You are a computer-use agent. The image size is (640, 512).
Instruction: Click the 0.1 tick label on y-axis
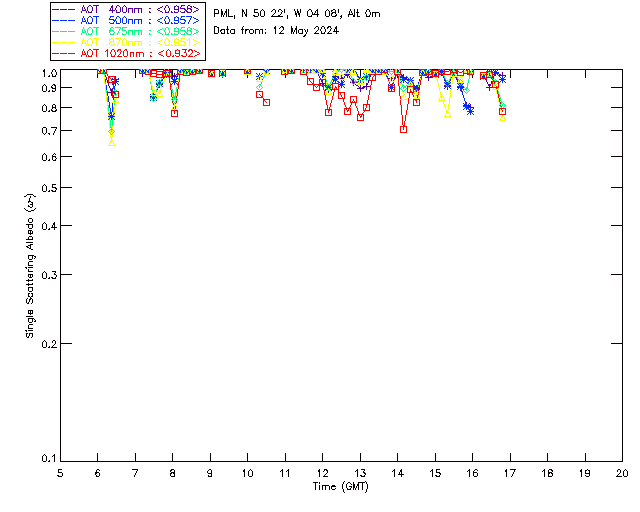point(47,459)
